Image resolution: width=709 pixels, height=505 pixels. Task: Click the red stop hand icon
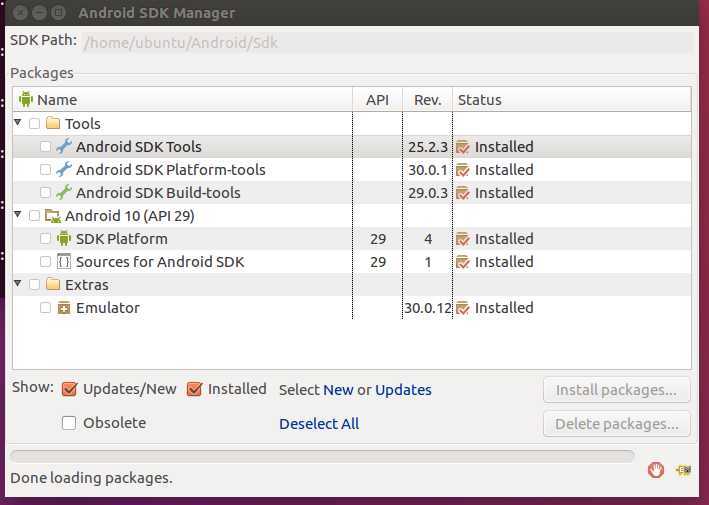pos(656,470)
